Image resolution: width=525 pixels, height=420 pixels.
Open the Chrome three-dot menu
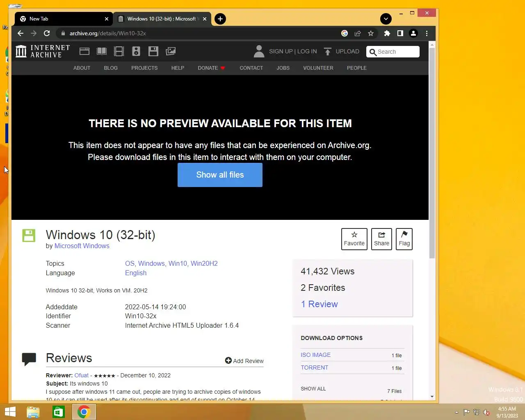427,33
